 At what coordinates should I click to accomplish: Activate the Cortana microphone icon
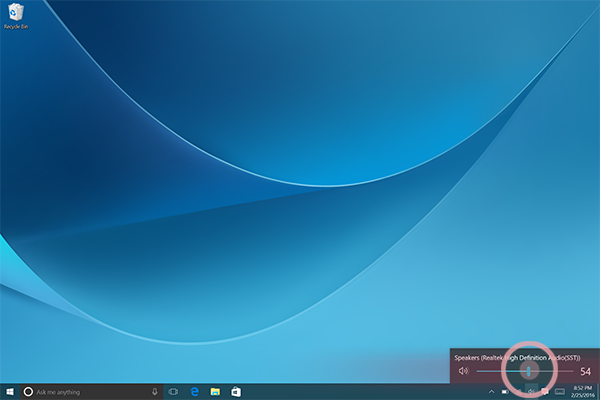tap(155, 392)
